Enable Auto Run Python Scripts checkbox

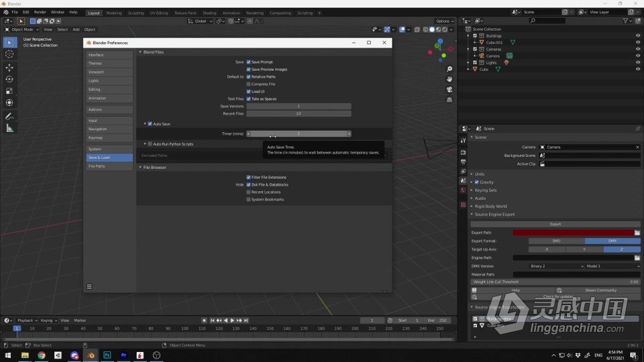(x=150, y=144)
